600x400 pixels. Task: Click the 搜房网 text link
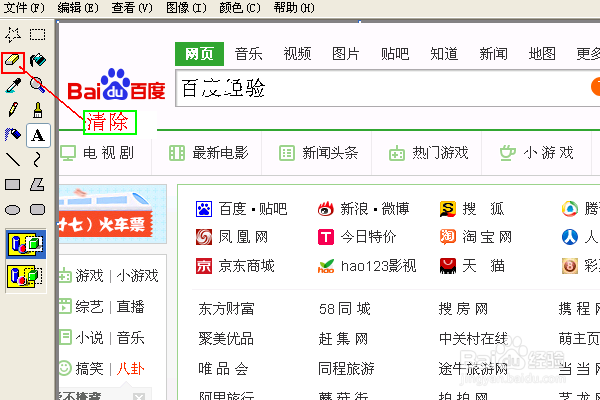click(x=463, y=309)
